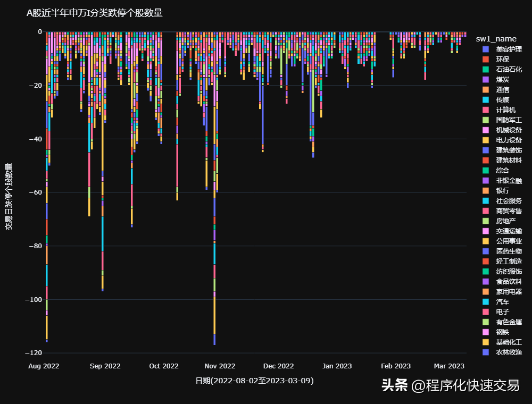The width and height of the screenshot is (532, 404).
Task: Select the 轻工制造 legend label
Action: [x=509, y=262]
